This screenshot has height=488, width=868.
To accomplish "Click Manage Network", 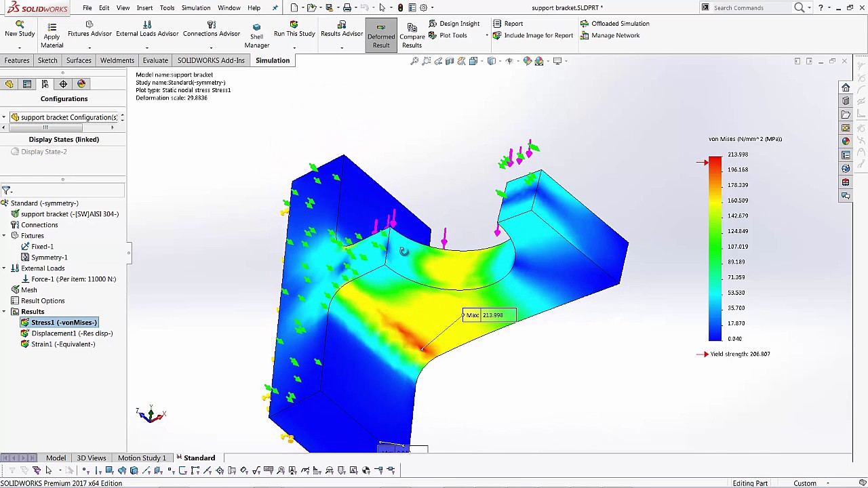I will 610,35.
